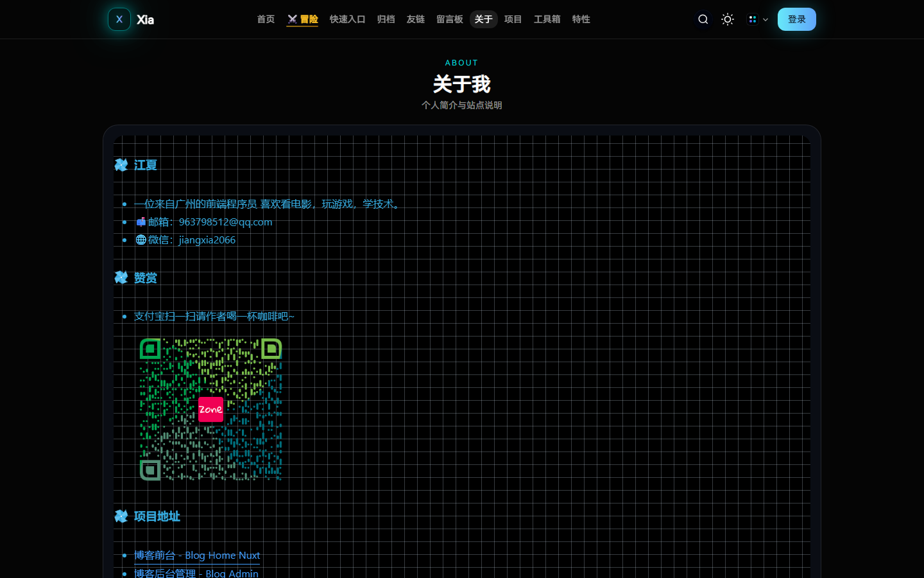The height and width of the screenshot is (578, 924).
Task: Open the 工具箱 nav item
Action: pos(547,19)
